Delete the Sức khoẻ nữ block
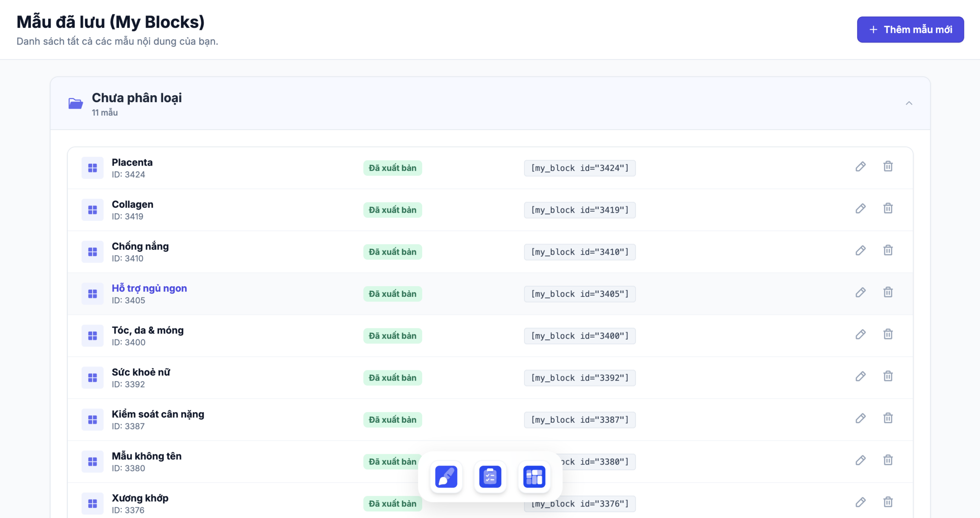Viewport: 980px width, 518px height. (888, 376)
